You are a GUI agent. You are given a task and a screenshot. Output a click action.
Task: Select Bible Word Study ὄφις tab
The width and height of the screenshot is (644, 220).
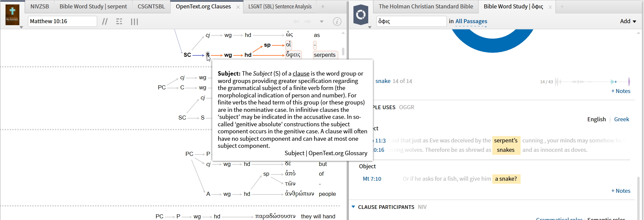click(513, 6)
